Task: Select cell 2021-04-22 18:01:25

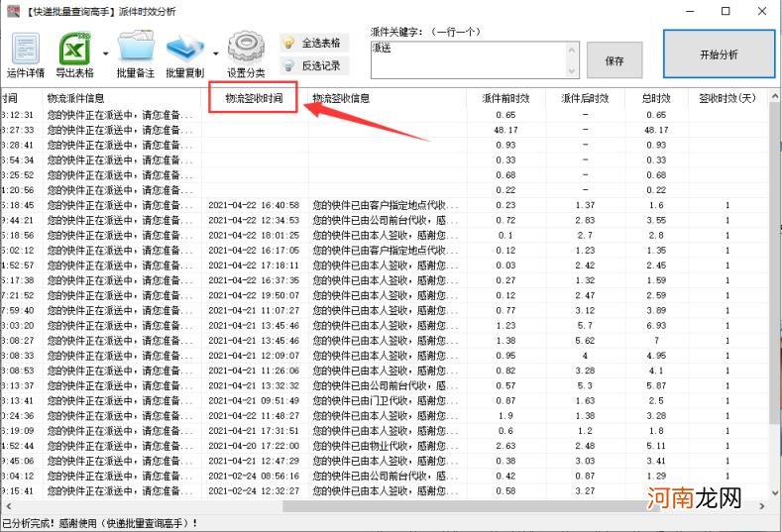Action: tap(254, 235)
